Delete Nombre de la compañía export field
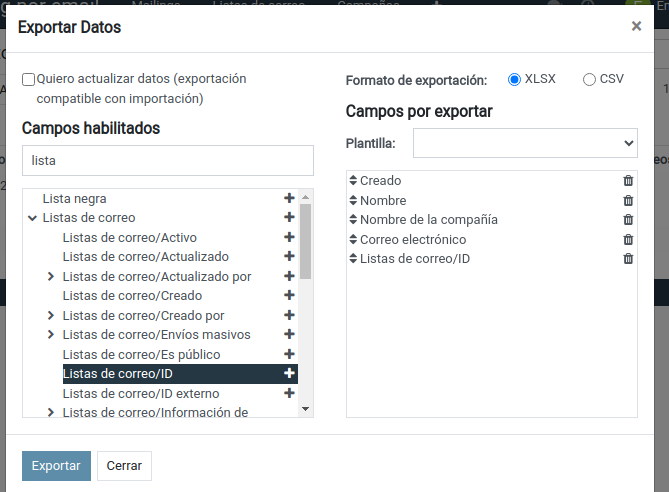Viewport: 669px width, 492px height. (628, 220)
